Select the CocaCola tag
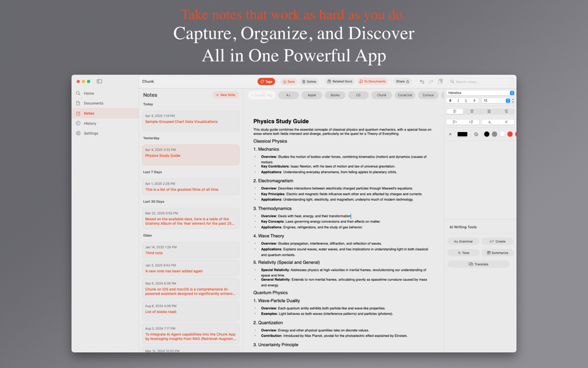The image size is (588, 368). (405, 95)
